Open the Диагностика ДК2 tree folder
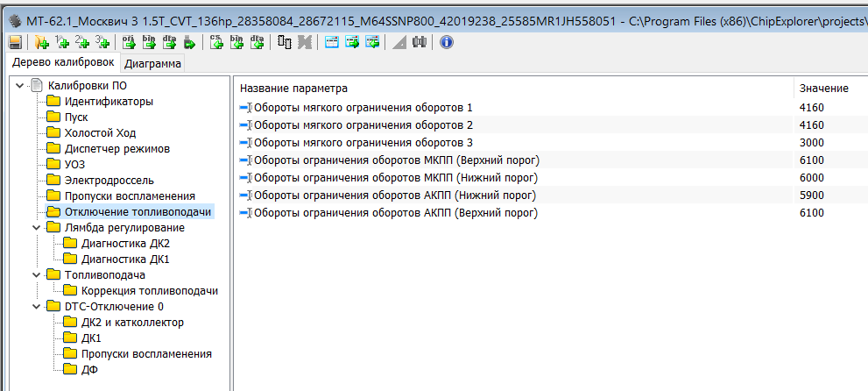This screenshot has width=868, height=391. [125, 244]
